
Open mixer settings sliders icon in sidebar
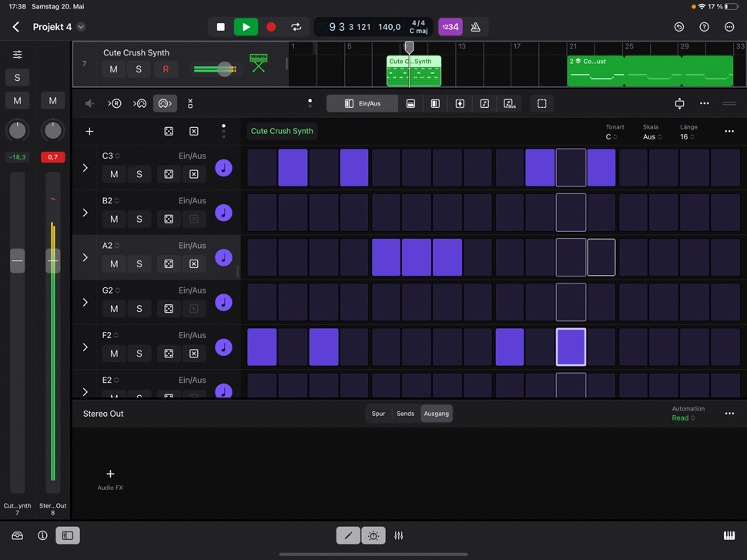point(18,55)
